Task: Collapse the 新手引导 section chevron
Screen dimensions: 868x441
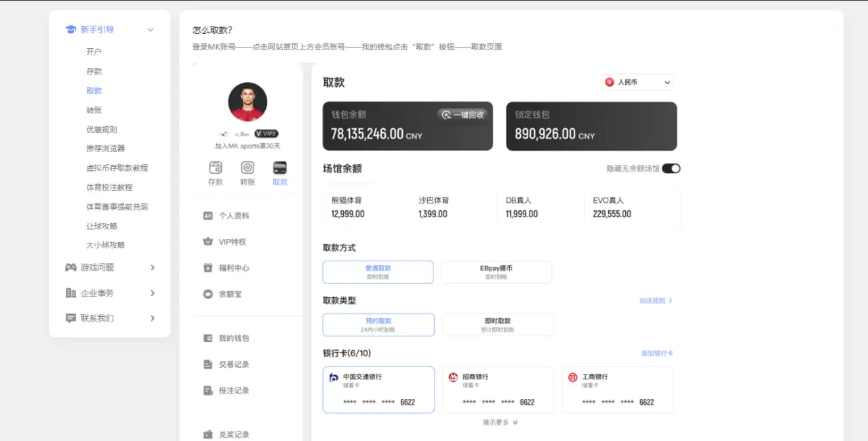Action: coord(151,30)
